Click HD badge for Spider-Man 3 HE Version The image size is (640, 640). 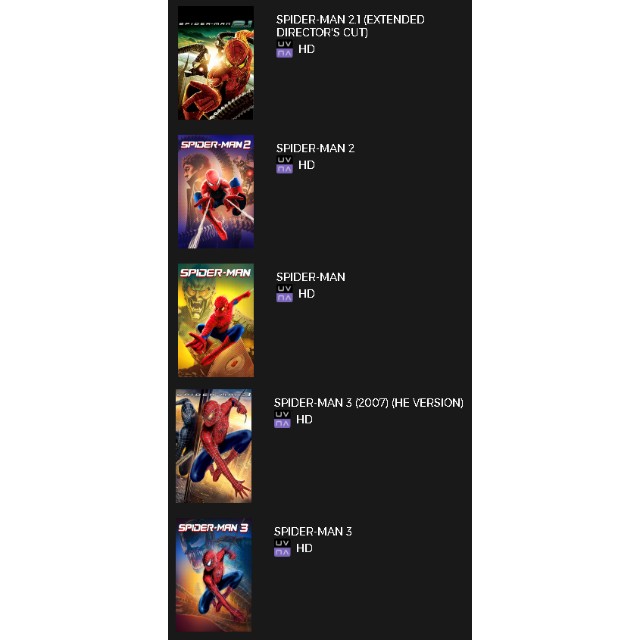click(x=304, y=420)
